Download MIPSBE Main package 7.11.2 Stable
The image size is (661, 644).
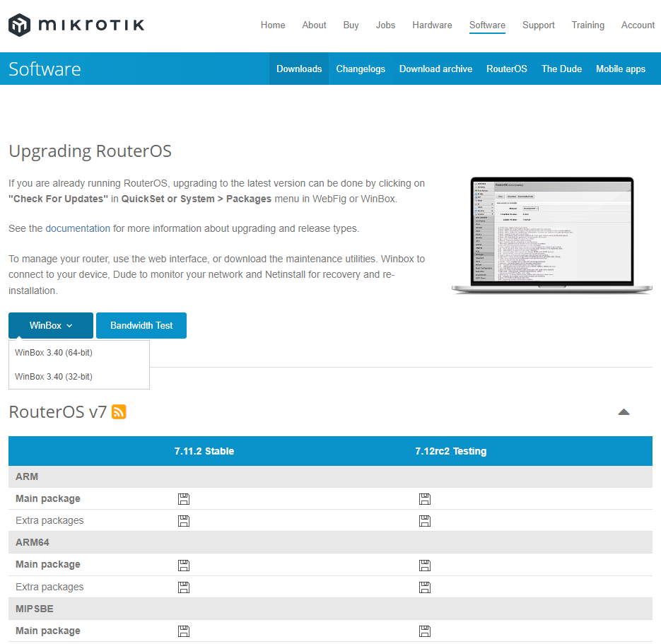click(184, 631)
